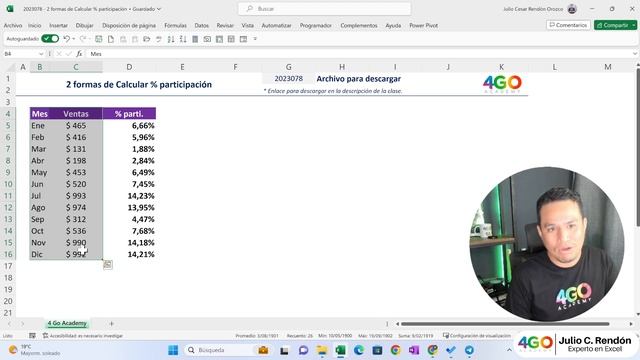Click the formula bar containing Mes
The image size is (640, 360).
click(x=359, y=54)
